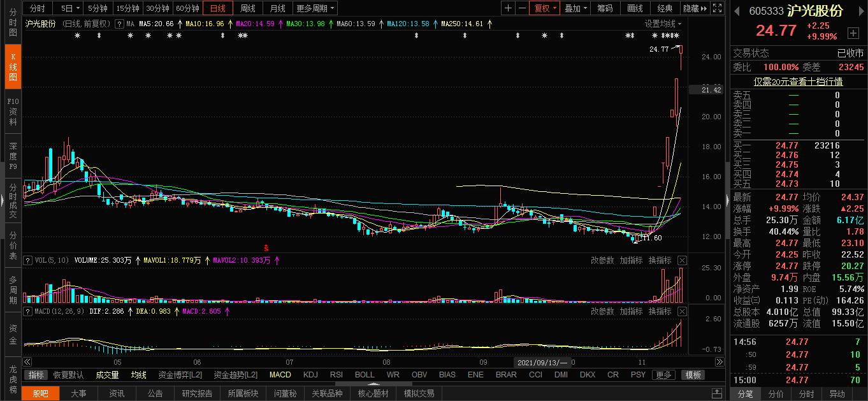Switch to the 周线 weekly period tab
The image size is (868, 401).
(247, 8)
